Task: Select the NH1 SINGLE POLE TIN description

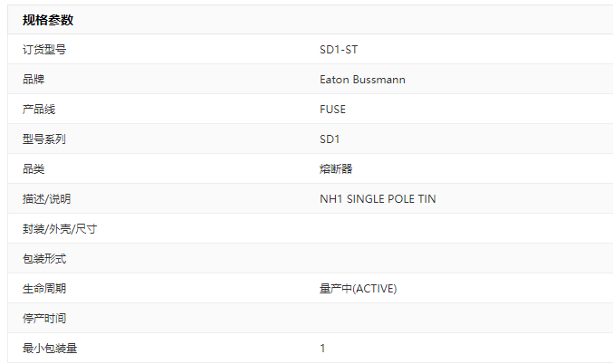Action: pyautogui.click(x=378, y=199)
